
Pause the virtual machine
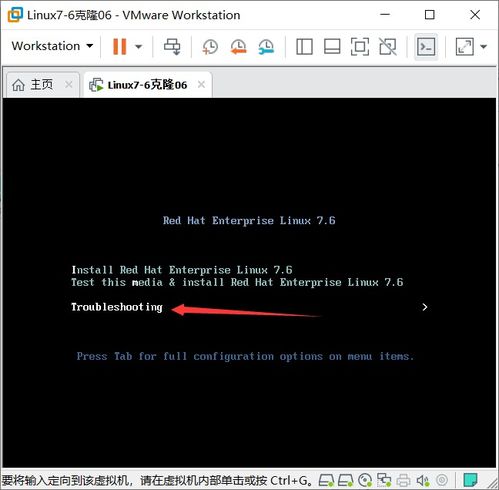point(120,46)
